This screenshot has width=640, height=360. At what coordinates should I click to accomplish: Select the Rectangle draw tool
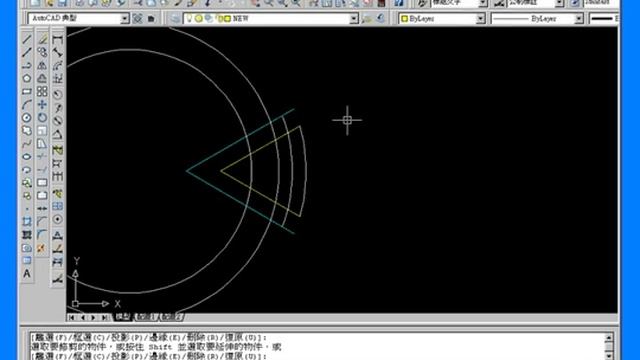pos(27,91)
